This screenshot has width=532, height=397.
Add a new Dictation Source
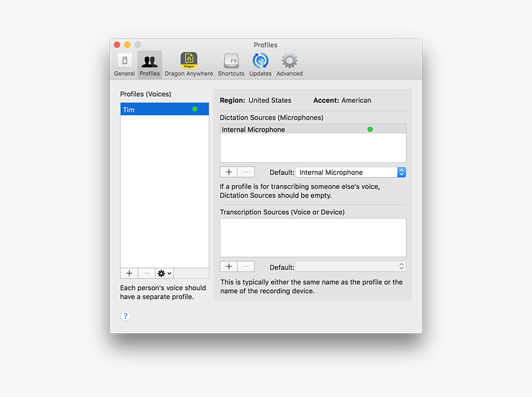click(x=228, y=172)
